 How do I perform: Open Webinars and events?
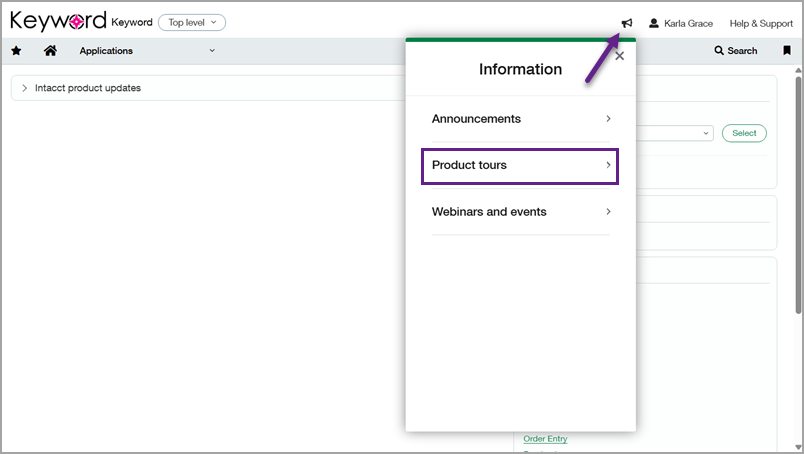(x=520, y=212)
